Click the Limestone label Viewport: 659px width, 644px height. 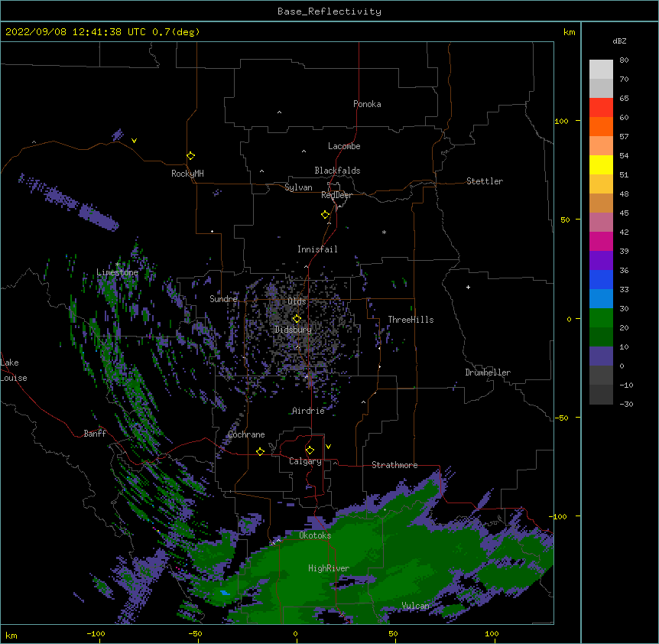[117, 272]
